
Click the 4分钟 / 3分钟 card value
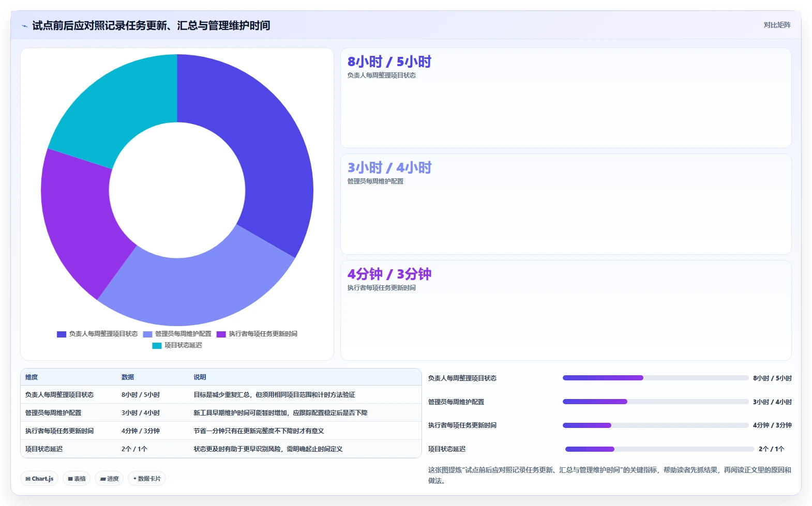click(x=389, y=274)
